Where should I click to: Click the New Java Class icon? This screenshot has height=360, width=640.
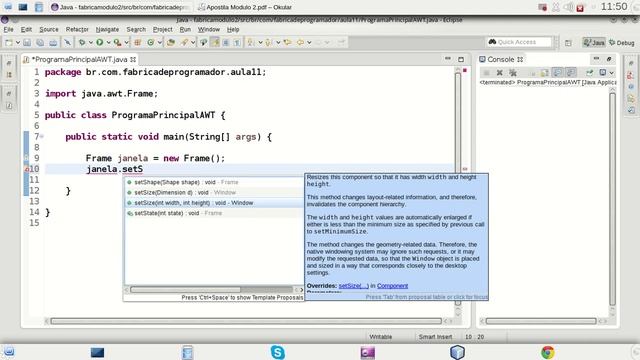[x=151, y=42]
